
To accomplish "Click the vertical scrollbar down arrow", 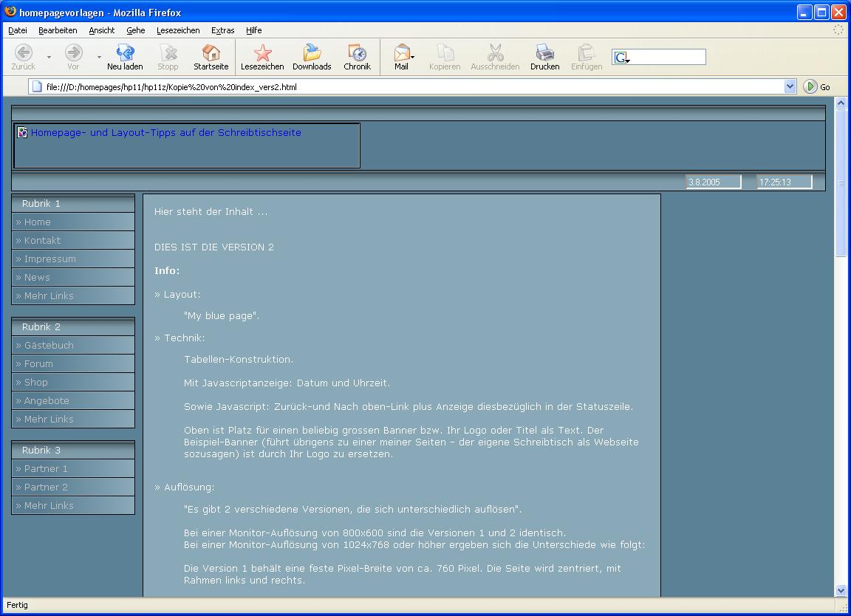I will 841,590.
